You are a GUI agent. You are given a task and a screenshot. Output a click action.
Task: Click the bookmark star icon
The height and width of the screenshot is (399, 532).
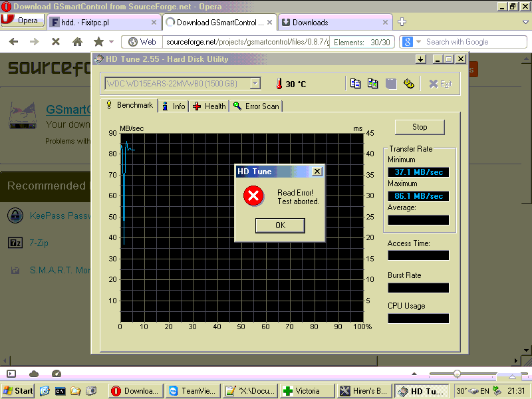(x=98, y=42)
